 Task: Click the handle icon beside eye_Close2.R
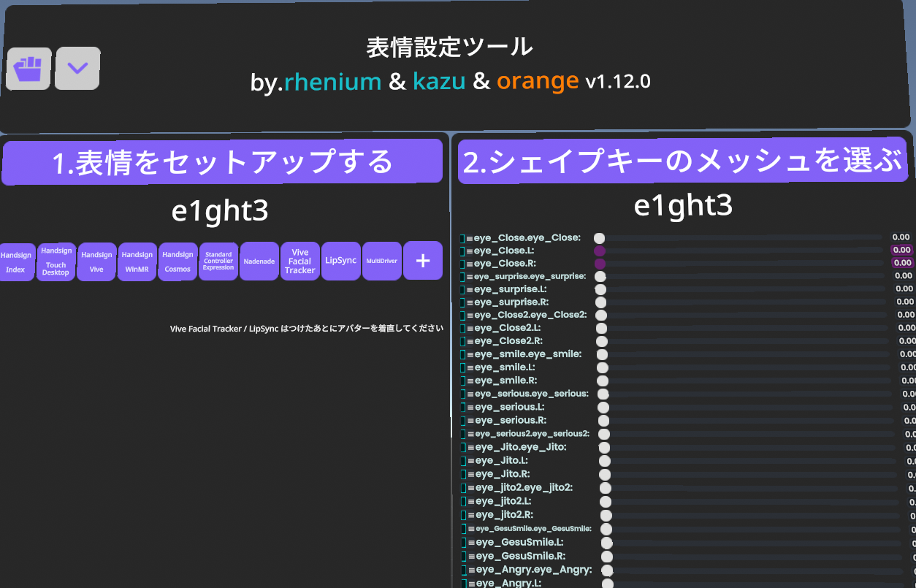coord(470,342)
